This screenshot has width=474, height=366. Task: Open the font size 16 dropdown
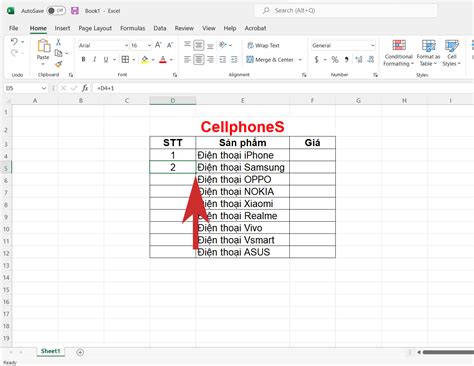[149, 45]
